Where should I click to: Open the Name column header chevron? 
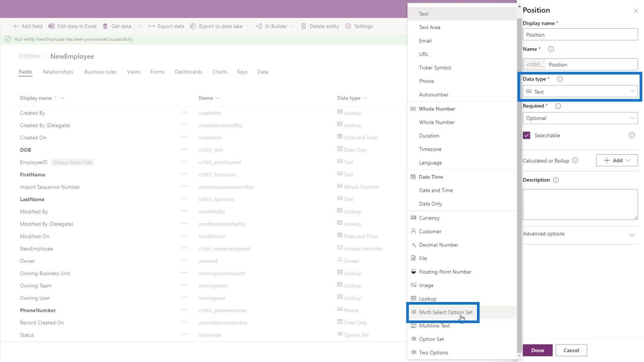tap(217, 98)
